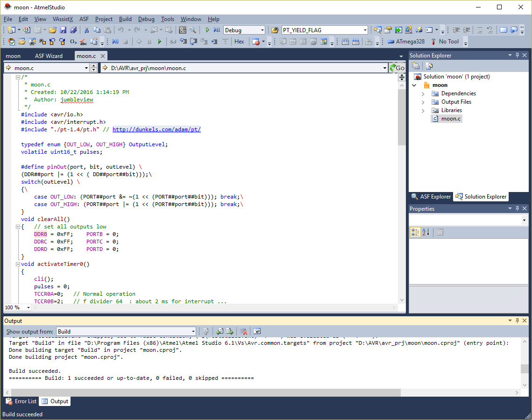The width and height of the screenshot is (532, 420).
Task: Switch to the ASF Wizard tab
Action: (49, 56)
